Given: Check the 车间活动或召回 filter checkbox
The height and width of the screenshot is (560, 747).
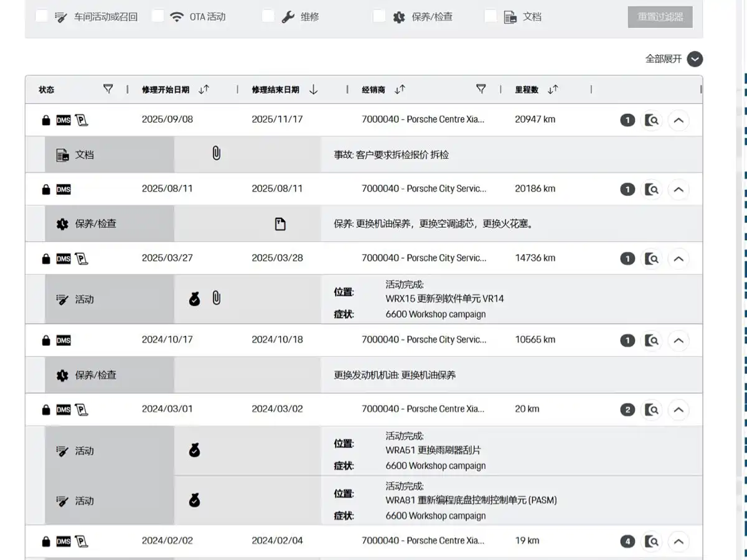Looking at the screenshot, I should point(42,16).
